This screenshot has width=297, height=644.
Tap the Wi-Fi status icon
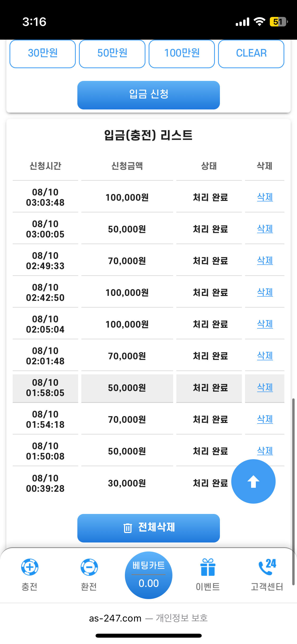(259, 22)
